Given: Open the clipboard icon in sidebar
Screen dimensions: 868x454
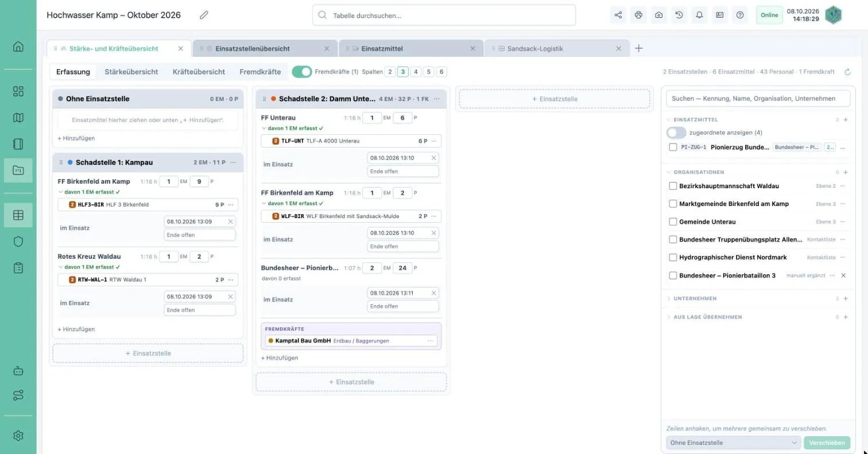Looking at the screenshot, I should coord(18,268).
